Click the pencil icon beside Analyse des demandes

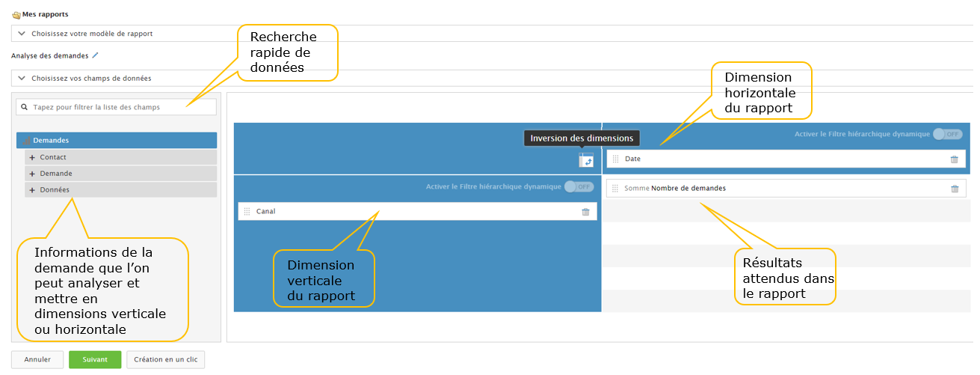pos(95,55)
